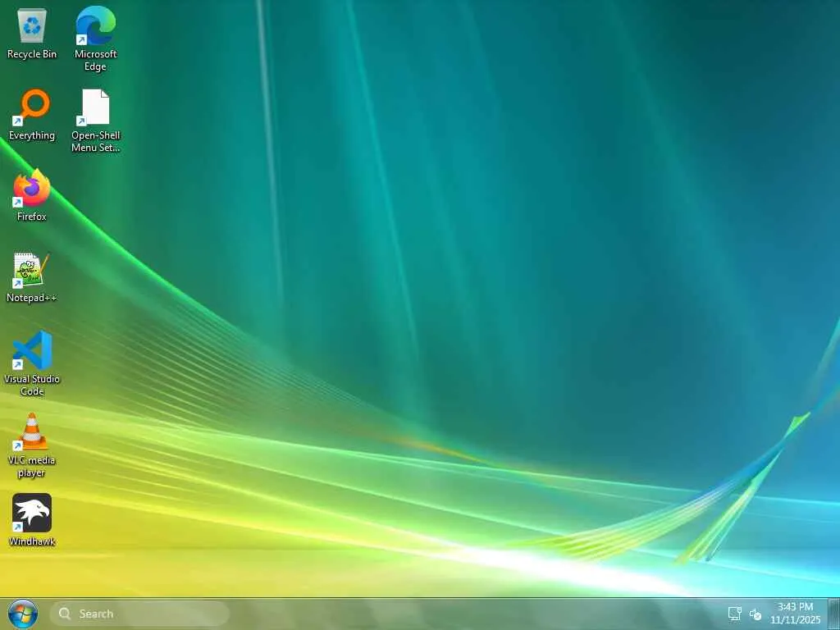
Task: Select the Recycle Bin desktop icon
Action: (32, 33)
